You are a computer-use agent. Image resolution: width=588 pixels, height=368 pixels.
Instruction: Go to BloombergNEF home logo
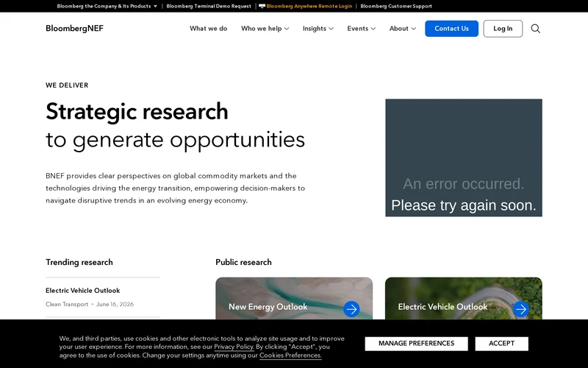click(x=74, y=29)
